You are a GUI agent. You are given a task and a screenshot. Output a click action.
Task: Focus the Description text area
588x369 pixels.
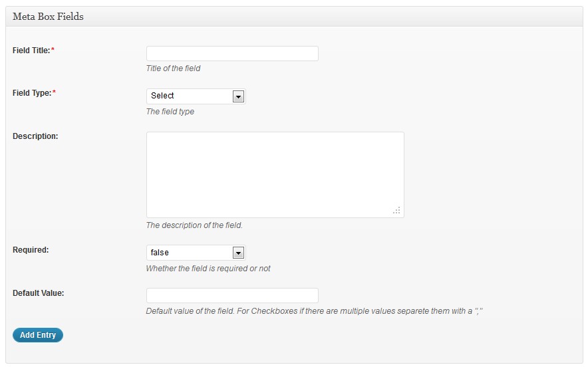275,175
